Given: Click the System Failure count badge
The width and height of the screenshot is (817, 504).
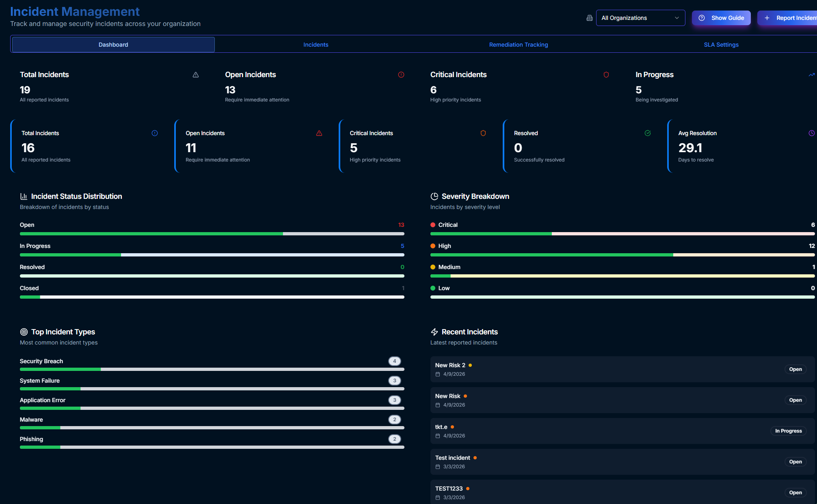Looking at the screenshot, I should [x=395, y=381].
